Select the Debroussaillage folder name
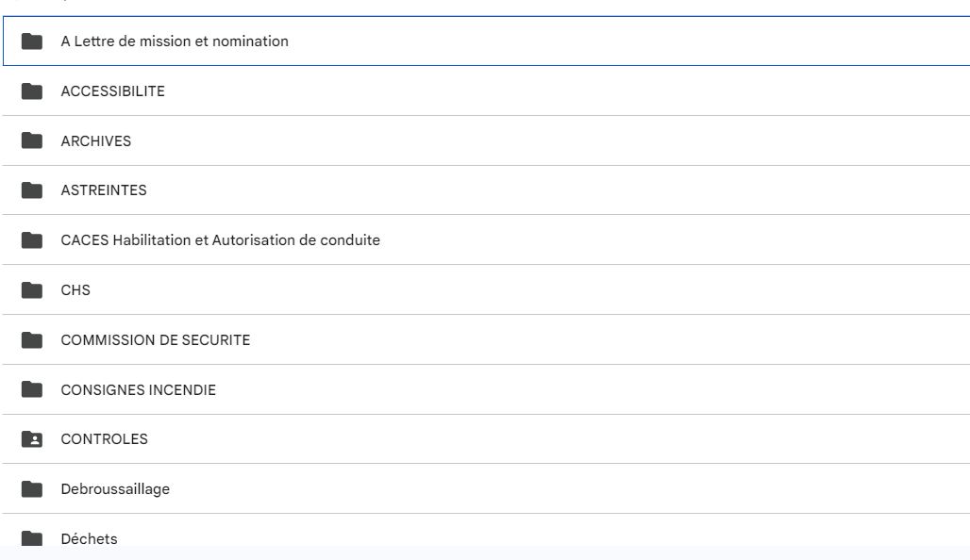The height and width of the screenshot is (560, 970). (115, 489)
